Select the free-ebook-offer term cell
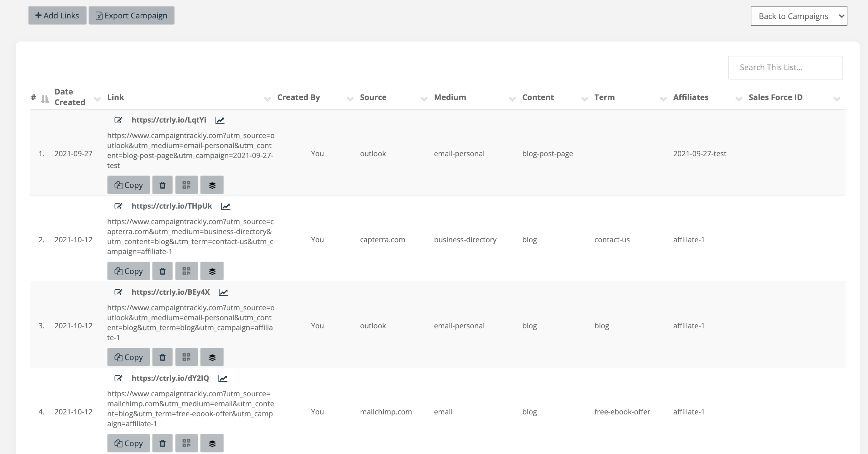This screenshot has height=454, width=868. (x=622, y=412)
